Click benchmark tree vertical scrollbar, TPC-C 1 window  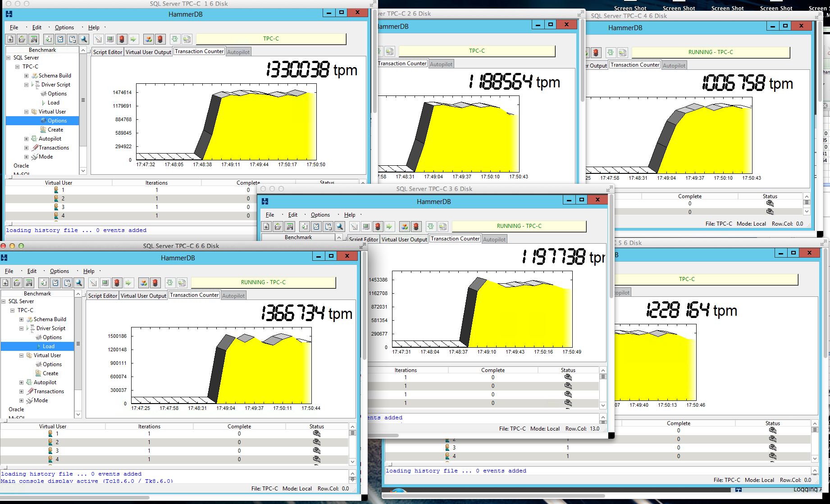tap(83, 100)
